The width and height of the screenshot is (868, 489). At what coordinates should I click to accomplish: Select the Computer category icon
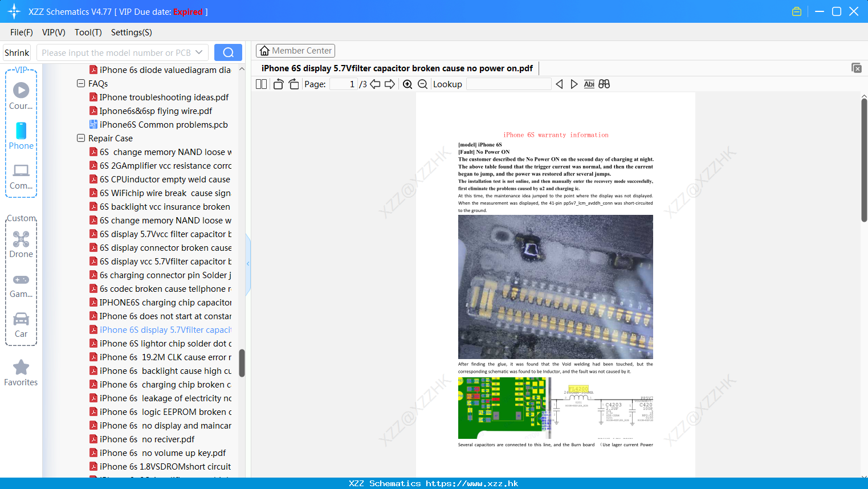pyautogui.click(x=21, y=176)
